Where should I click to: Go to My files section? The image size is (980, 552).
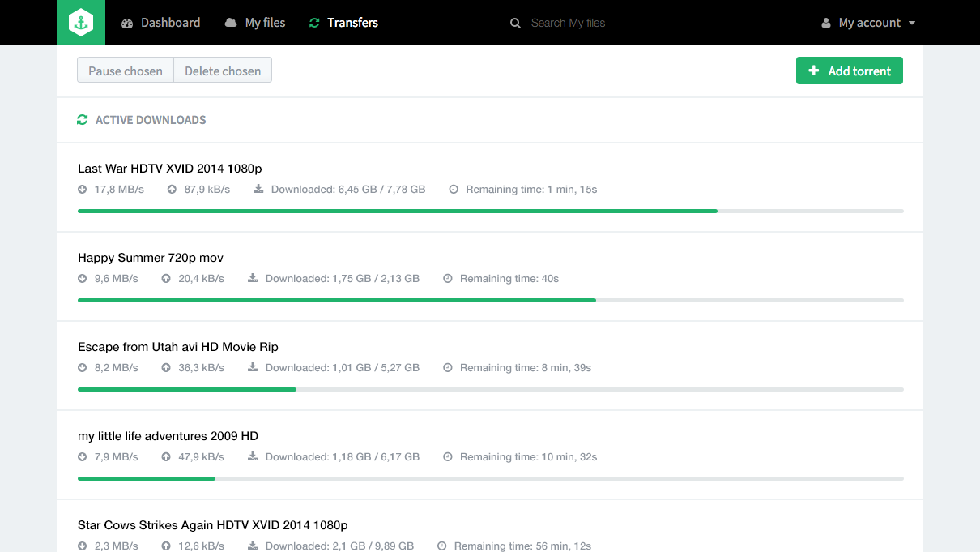pos(255,23)
